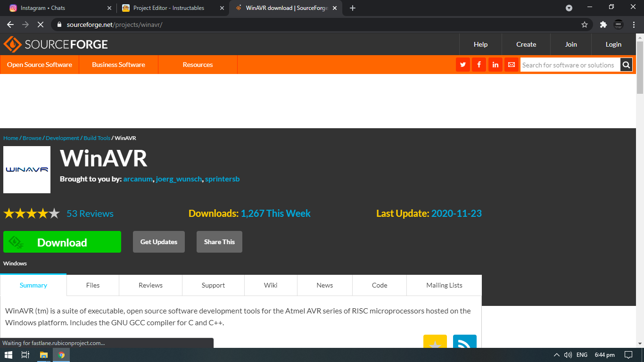644x362 pixels.
Task: Go to Build Tools breadcrumb
Action: [97, 138]
